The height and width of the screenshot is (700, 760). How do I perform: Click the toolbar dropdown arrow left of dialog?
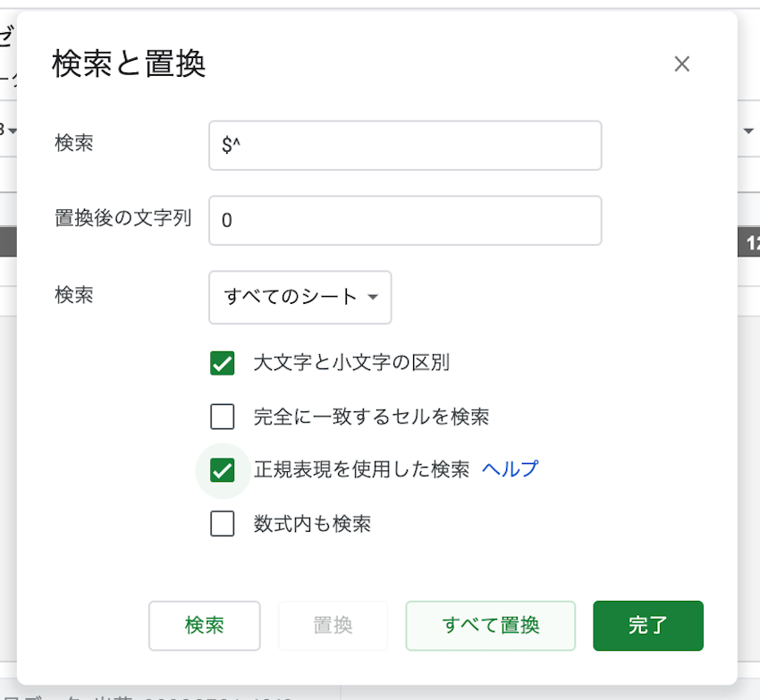[x=12, y=131]
